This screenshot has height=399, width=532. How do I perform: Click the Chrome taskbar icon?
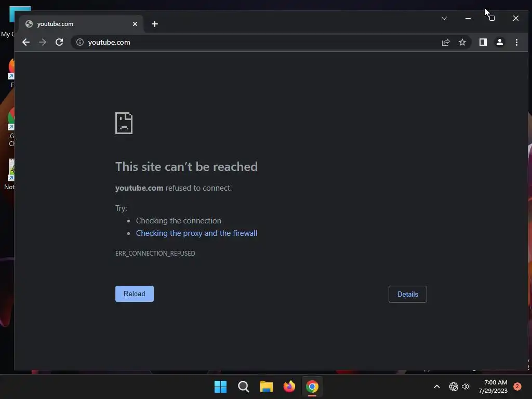tap(312, 387)
